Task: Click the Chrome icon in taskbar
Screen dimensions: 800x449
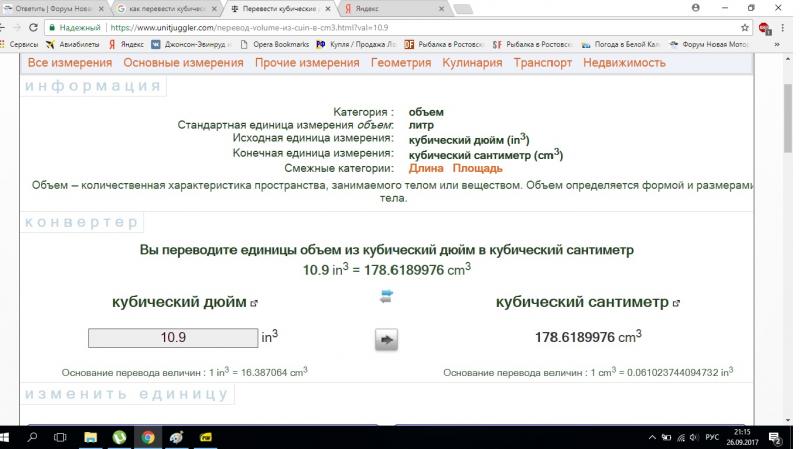Action: point(147,437)
